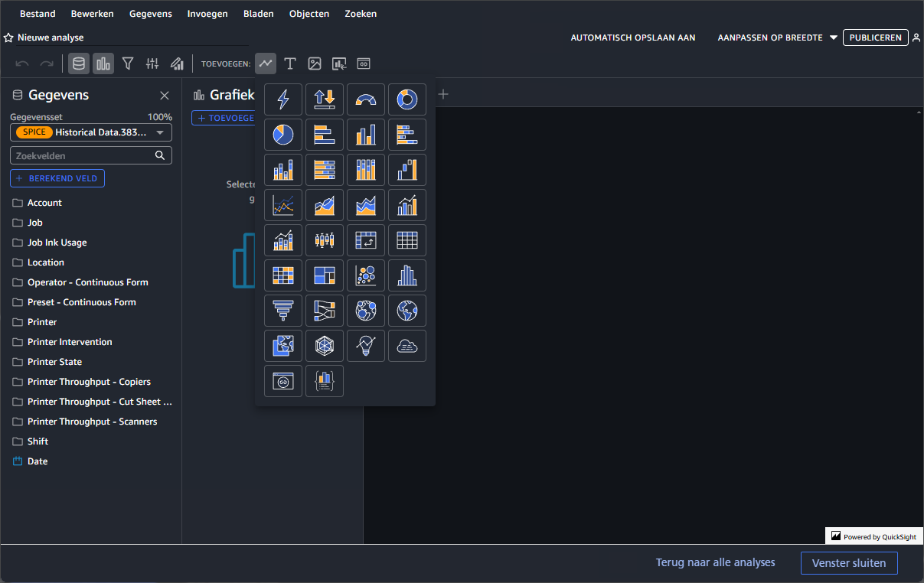This screenshot has width=924, height=583.
Task: Favorite the analysis with the star icon
Action: click(8, 37)
